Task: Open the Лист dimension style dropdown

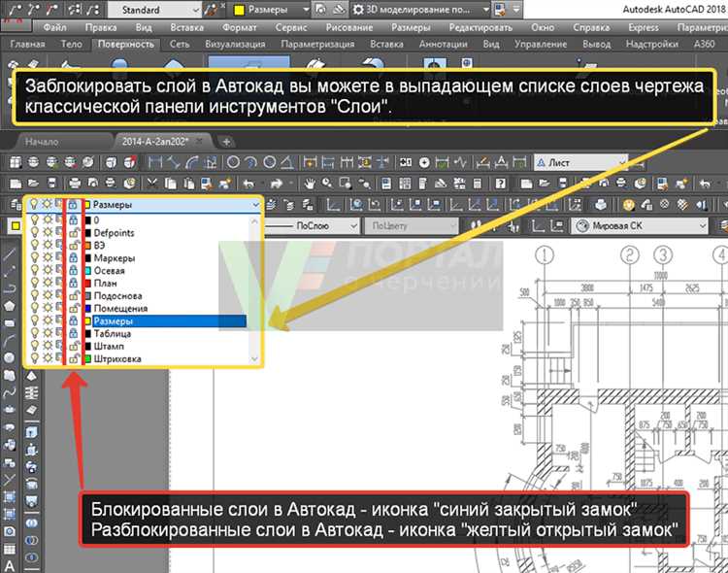Action: (x=622, y=162)
